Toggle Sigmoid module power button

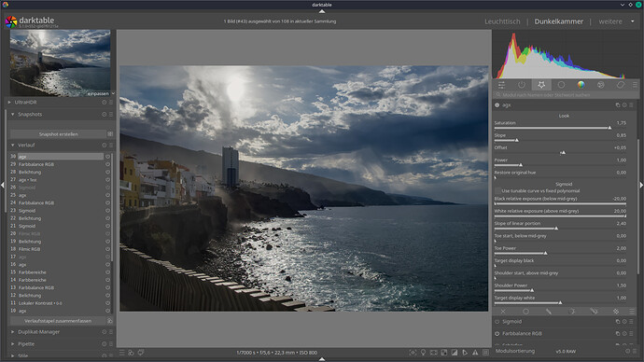point(497,322)
